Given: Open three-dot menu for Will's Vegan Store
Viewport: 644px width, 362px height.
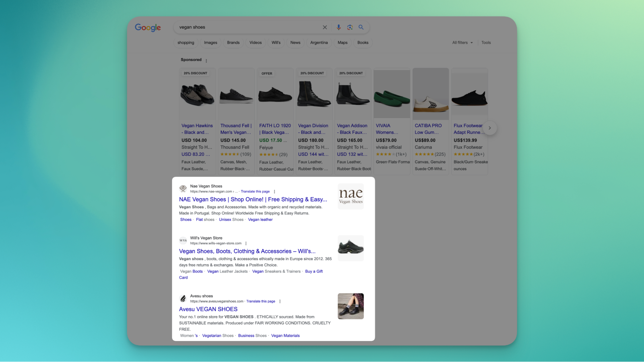Looking at the screenshot, I should pos(246,243).
